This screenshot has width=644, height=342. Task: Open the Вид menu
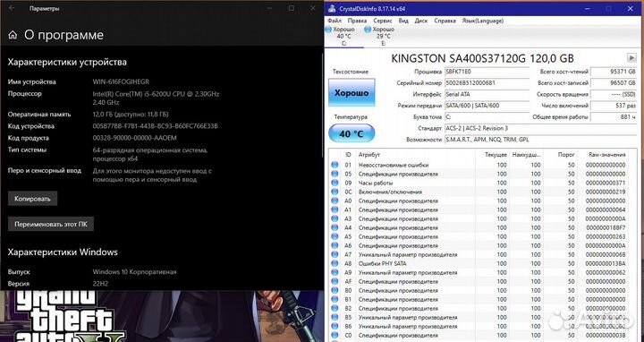point(403,21)
